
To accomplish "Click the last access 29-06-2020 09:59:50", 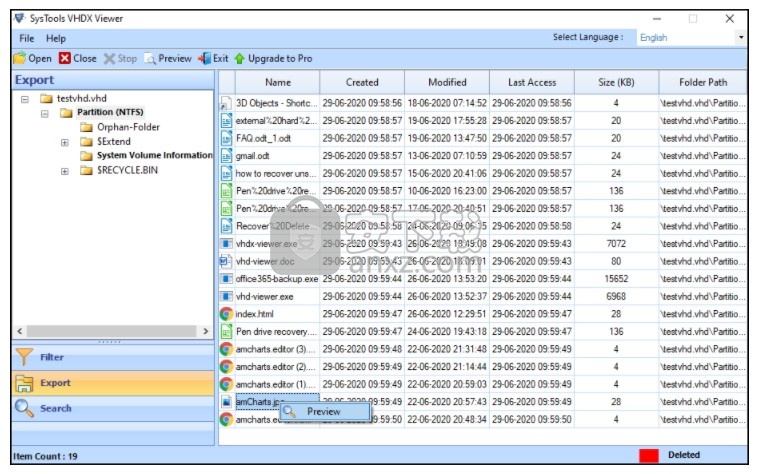I will [x=532, y=419].
